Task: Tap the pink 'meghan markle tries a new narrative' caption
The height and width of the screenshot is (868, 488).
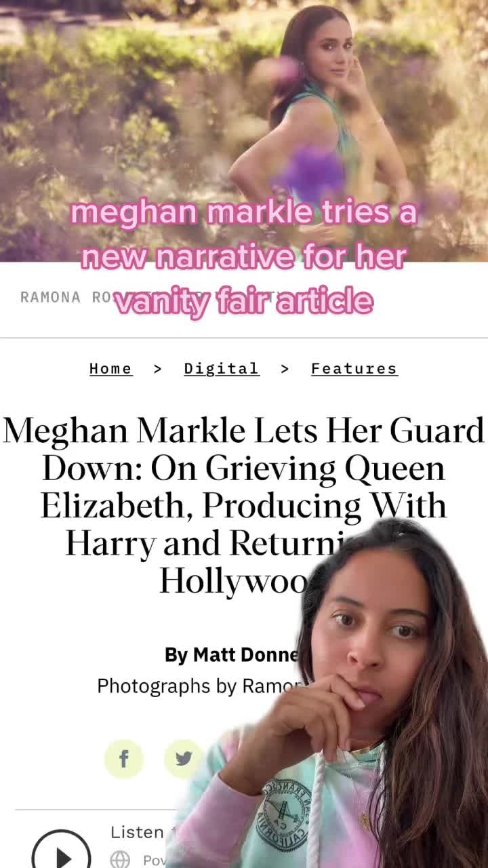Action: (243, 257)
